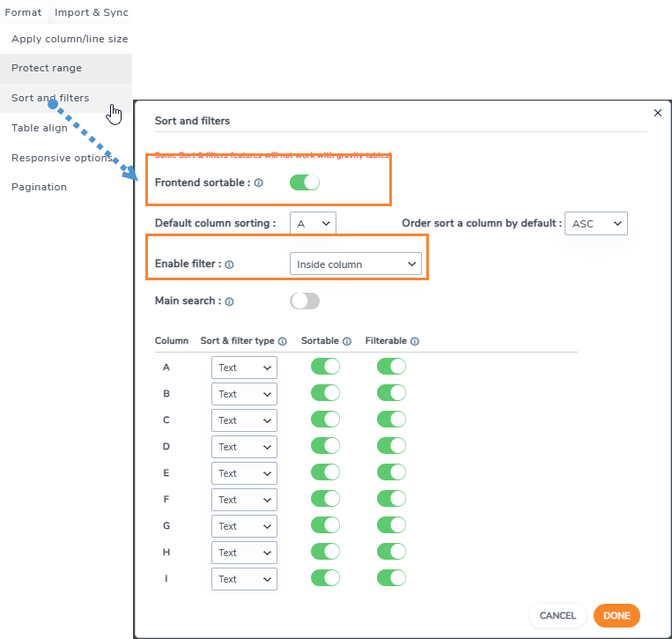This screenshot has height=639, width=672.
Task: Toggle Sortable for column I
Action: pos(325,578)
